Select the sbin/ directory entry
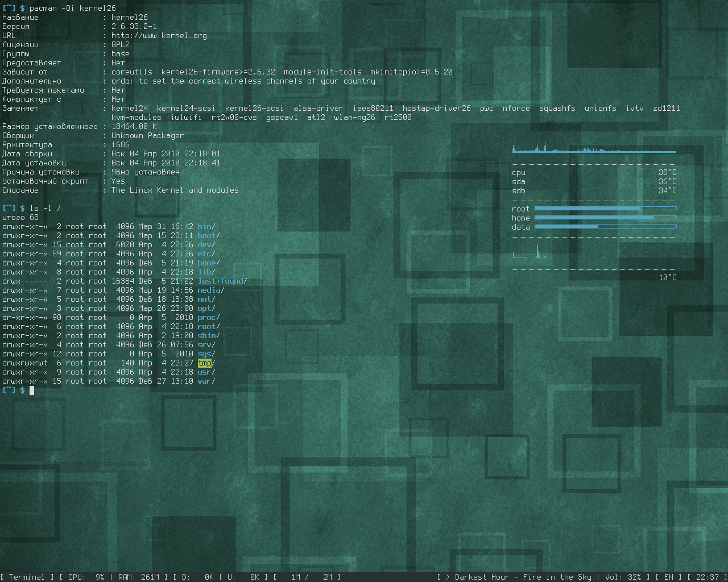The width and height of the screenshot is (728, 582). (209, 335)
